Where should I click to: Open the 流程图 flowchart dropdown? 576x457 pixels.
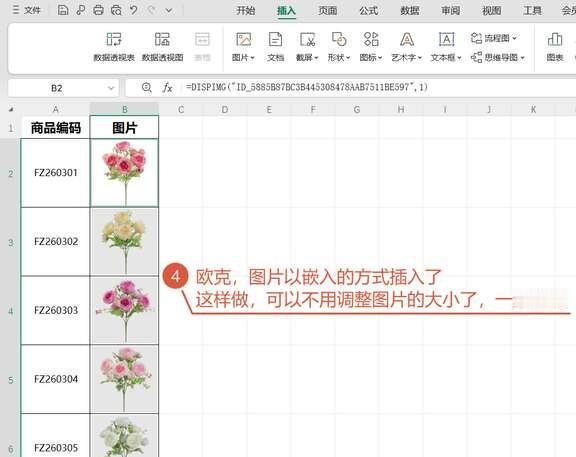(x=494, y=38)
